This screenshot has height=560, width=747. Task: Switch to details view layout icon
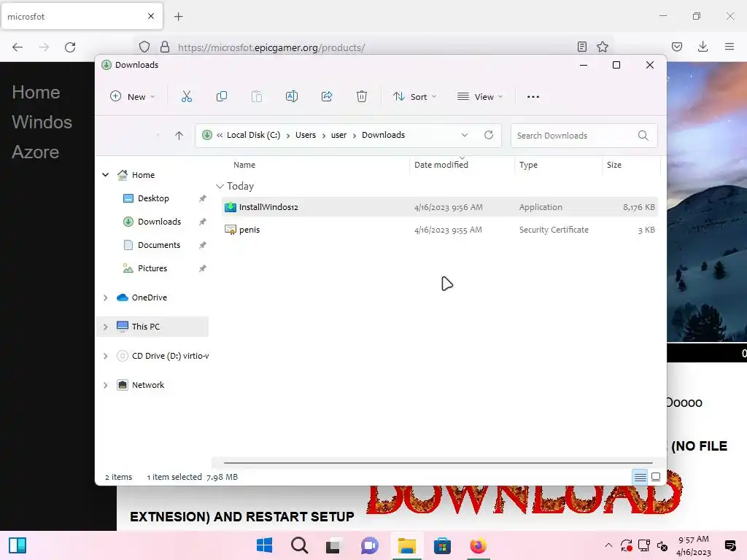click(640, 477)
